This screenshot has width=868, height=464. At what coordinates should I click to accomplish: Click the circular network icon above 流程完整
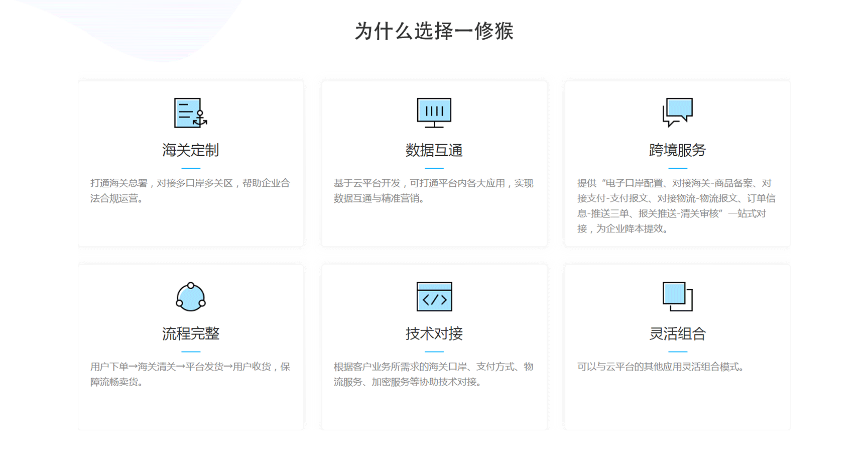pyautogui.click(x=191, y=297)
